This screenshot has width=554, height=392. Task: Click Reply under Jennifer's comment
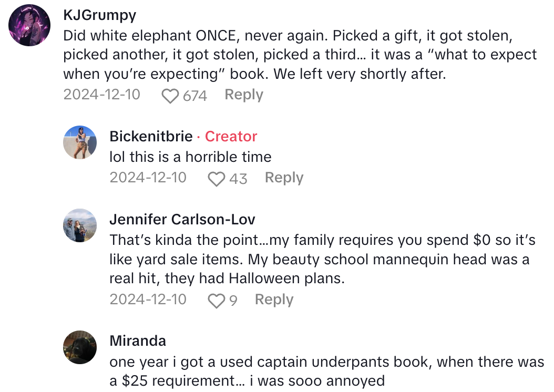(x=274, y=300)
